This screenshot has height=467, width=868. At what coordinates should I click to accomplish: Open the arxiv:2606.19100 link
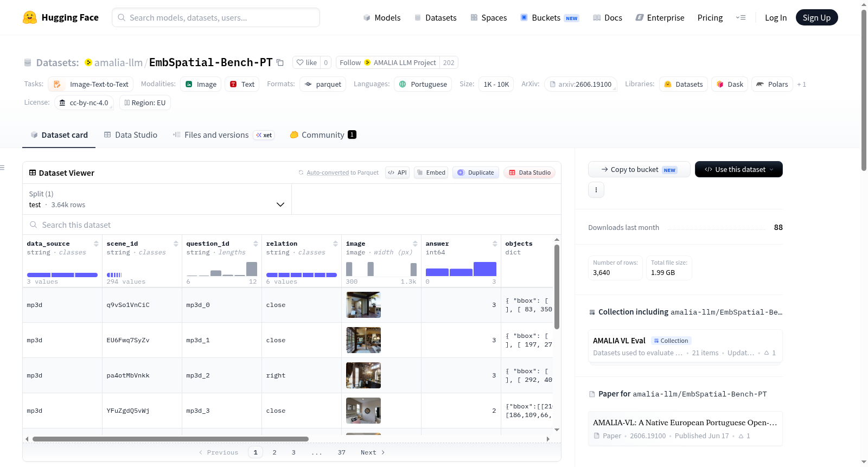[x=580, y=84]
